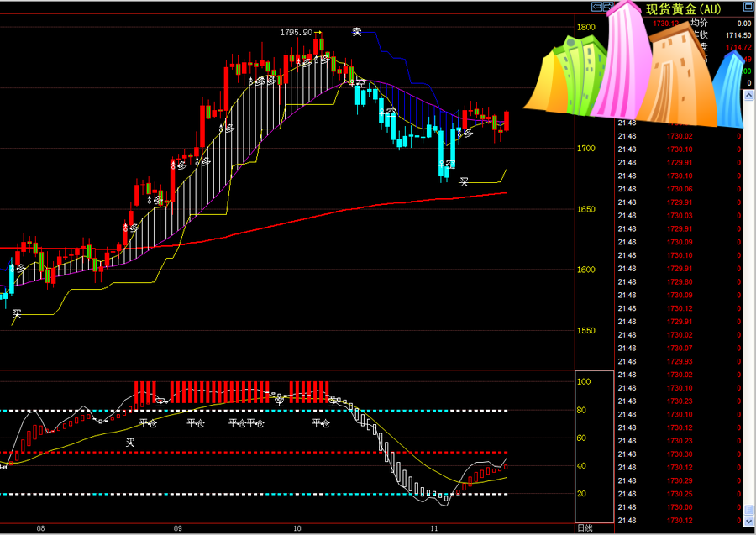Click the 11 date axis label
The width and height of the screenshot is (756, 535).
434,528
